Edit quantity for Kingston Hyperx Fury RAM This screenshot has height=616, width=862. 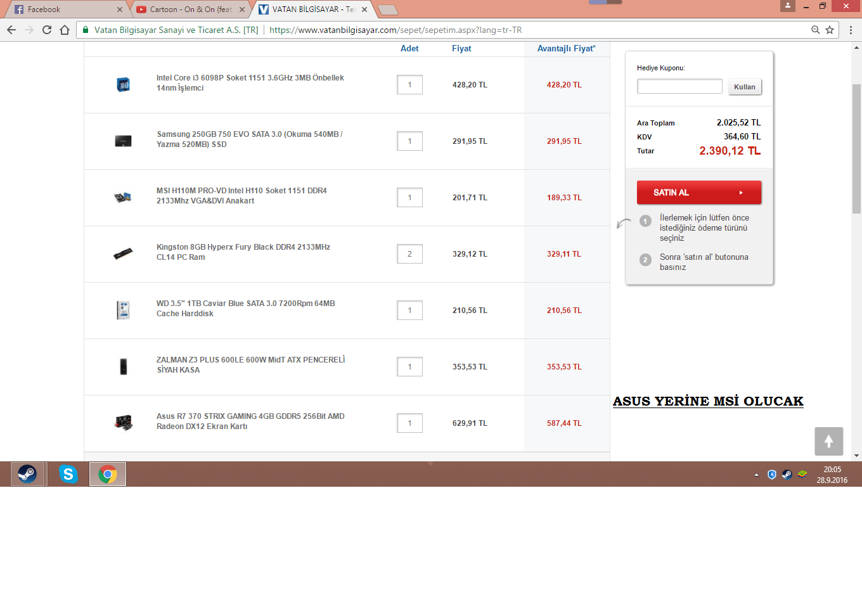coord(409,254)
